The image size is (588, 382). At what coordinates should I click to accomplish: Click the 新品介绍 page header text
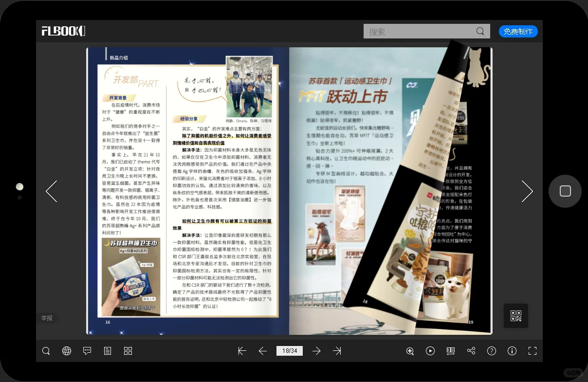click(119, 57)
